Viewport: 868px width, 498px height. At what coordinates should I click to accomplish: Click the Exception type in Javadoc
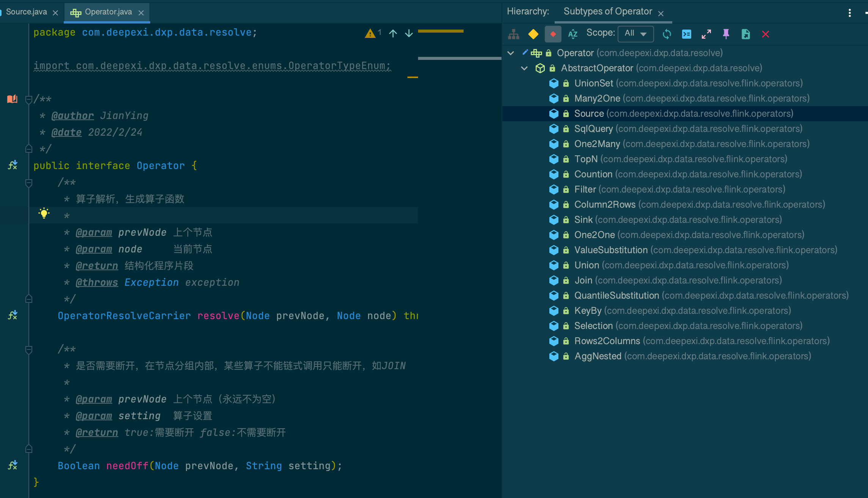point(151,282)
